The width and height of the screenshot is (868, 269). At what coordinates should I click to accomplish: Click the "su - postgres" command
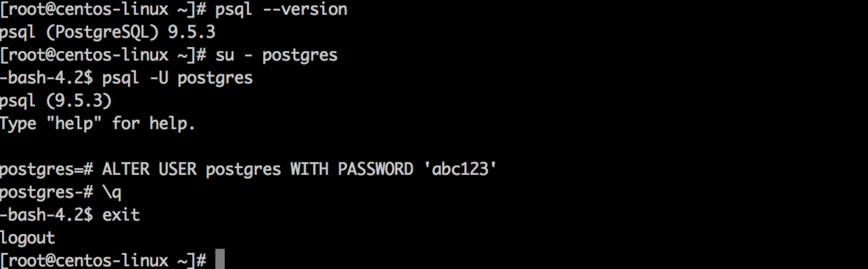tap(276, 55)
